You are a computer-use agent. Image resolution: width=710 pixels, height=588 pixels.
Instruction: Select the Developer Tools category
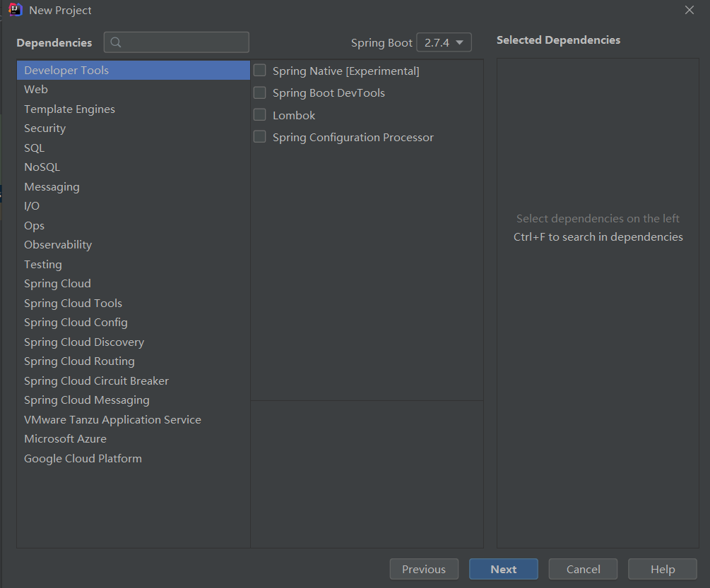click(133, 70)
